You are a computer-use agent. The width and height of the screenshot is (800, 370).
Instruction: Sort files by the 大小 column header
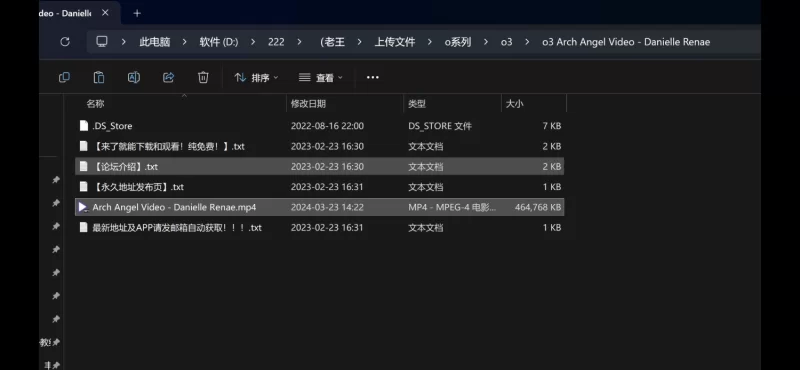coord(514,104)
